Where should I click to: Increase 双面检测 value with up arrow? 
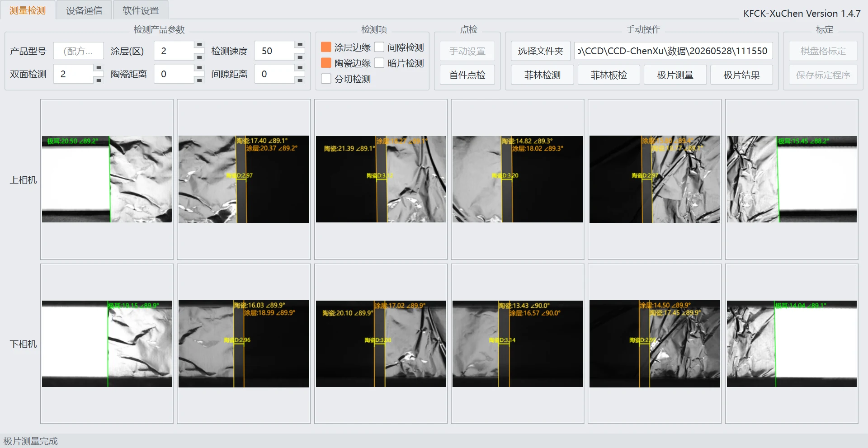point(99,68)
